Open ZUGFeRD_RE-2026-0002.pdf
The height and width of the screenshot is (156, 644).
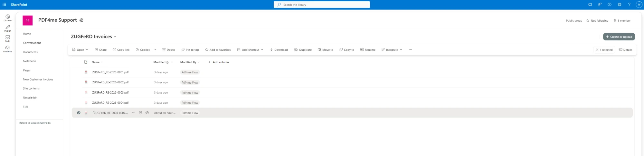[110, 82]
